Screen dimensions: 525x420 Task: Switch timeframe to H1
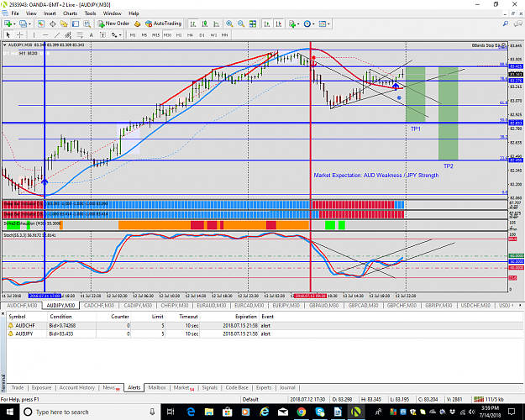tap(179, 34)
